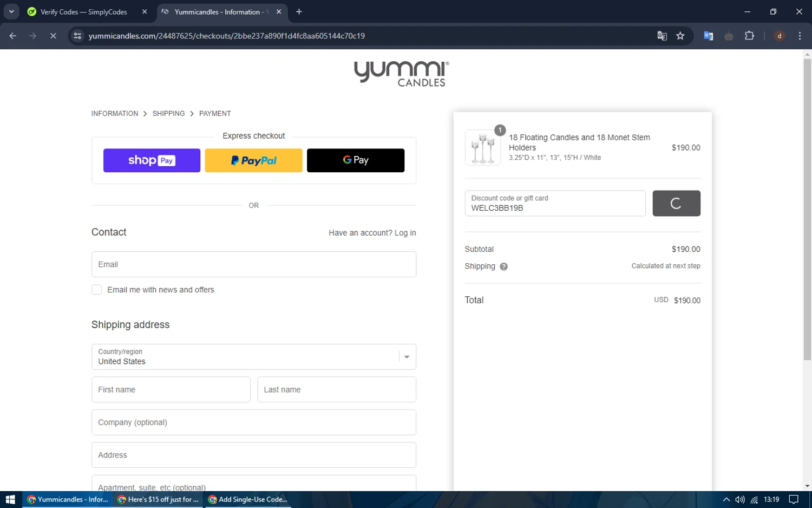Image resolution: width=812 pixels, height=508 pixels.
Task: Focus the Last name field
Action: pyautogui.click(x=336, y=389)
